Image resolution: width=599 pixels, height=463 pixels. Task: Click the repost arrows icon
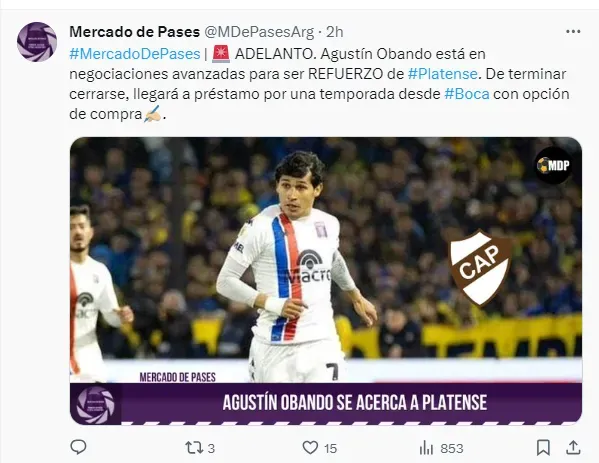[x=194, y=447]
